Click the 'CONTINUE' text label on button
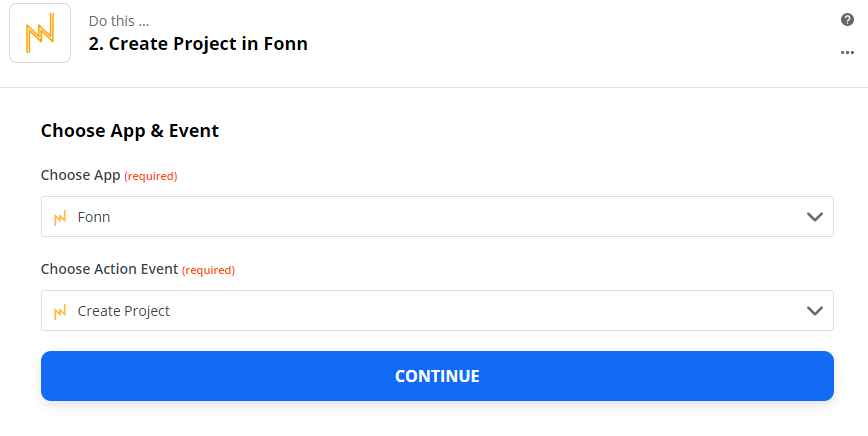Image resolution: width=868 pixels, height=436 pixels. [x=437, y=376]
